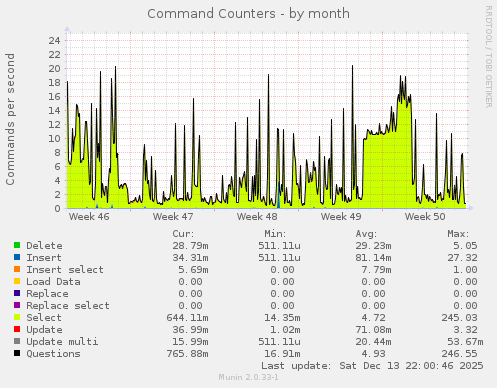The height and width of the screenshot is (388, 497).
Task: Click Questions current value 765.88m
Action: 187,354
